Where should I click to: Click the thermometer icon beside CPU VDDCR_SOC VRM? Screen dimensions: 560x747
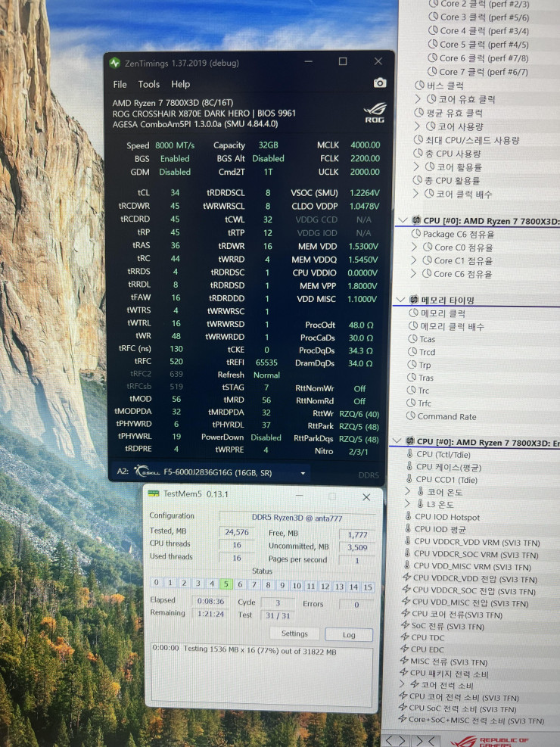point(407,553)
